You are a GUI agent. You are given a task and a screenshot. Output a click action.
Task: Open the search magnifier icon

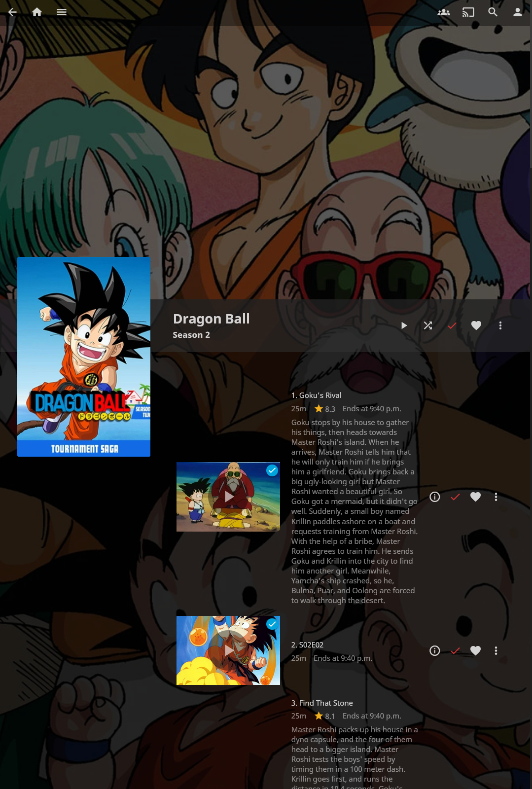[x=493, y=12]
